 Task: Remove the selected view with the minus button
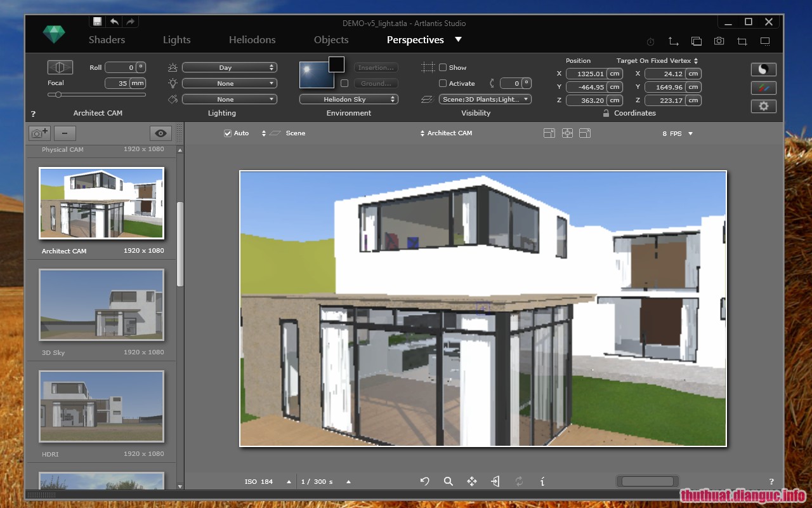(x=65, y=133)
